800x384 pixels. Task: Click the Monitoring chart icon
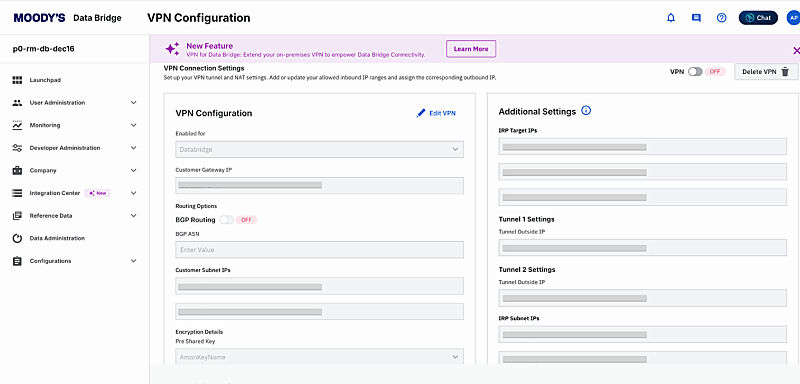point(17,125)
